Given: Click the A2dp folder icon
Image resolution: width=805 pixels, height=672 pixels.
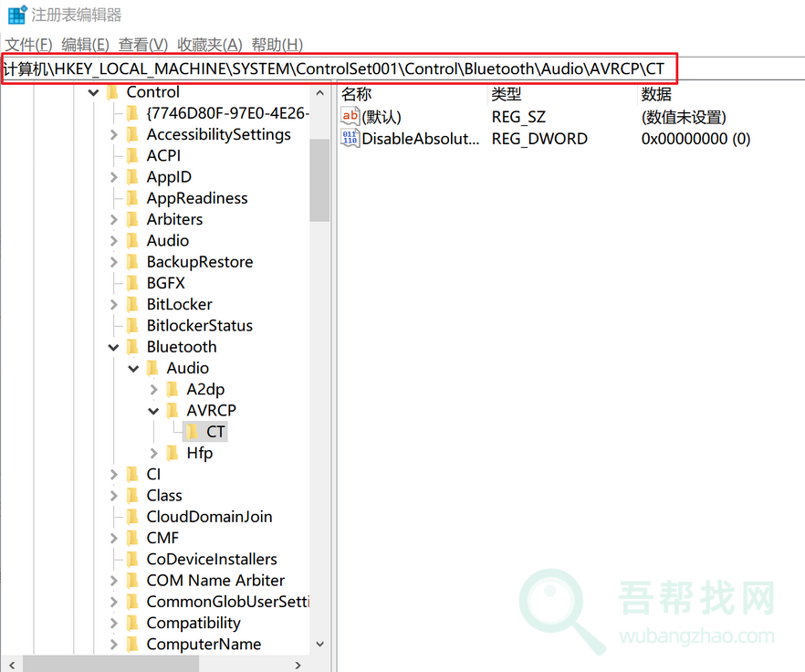Looking at the screenshot, I should click(173, 388).
